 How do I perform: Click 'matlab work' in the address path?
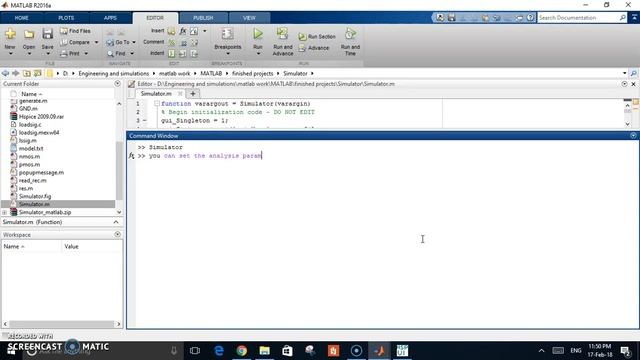pos(175,73)
